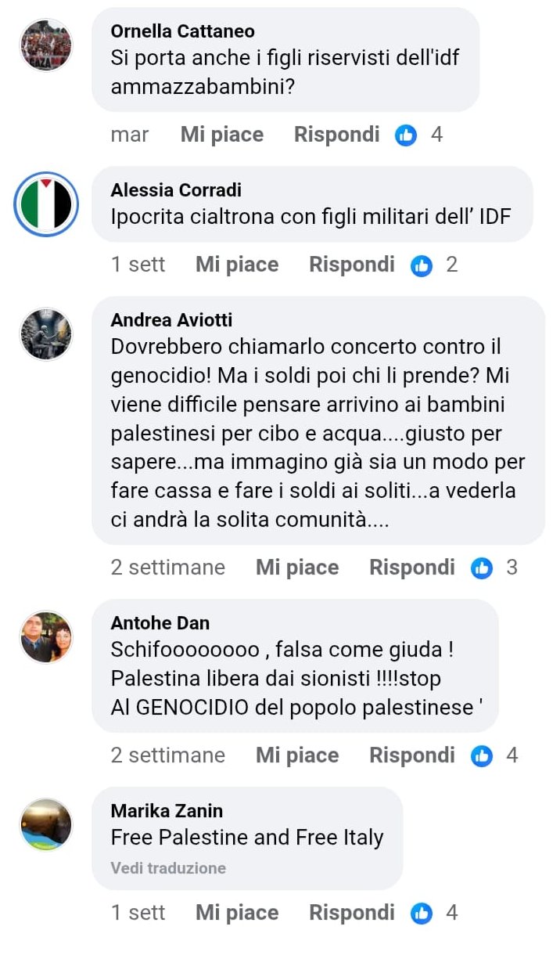Viewport: 560px width, 966px height.
Task: Click the like reaction icon on Marika Zanin's comment
Action: click(422, 914)
